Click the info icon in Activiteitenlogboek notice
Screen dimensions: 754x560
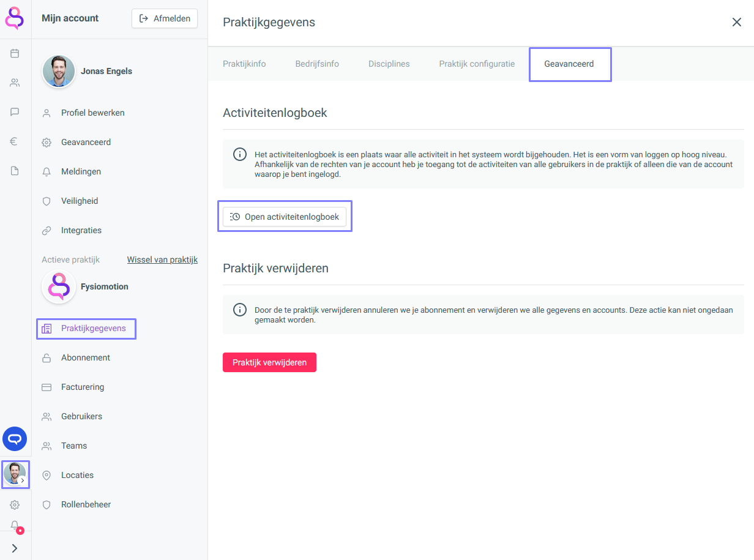click(240, 154)
